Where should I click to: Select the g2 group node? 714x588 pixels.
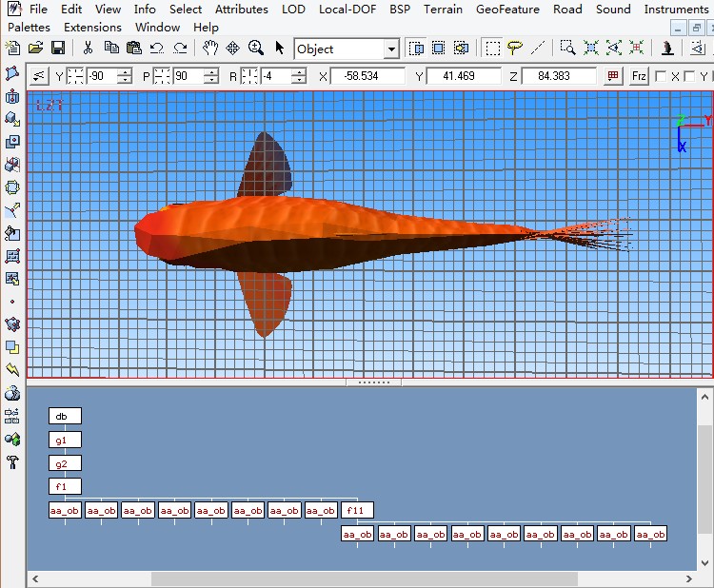[65, 463]
